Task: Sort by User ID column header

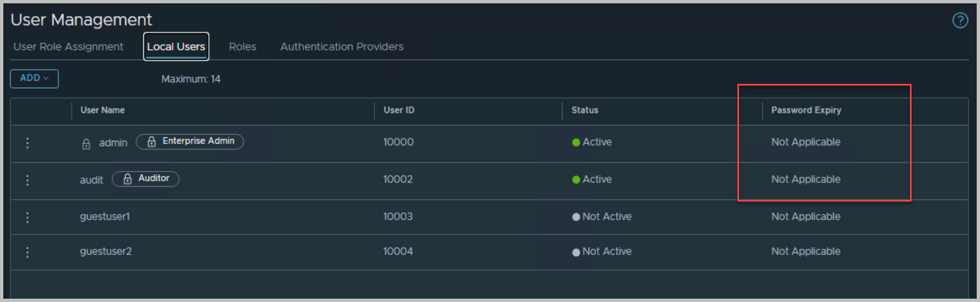Action: (399, 110)
